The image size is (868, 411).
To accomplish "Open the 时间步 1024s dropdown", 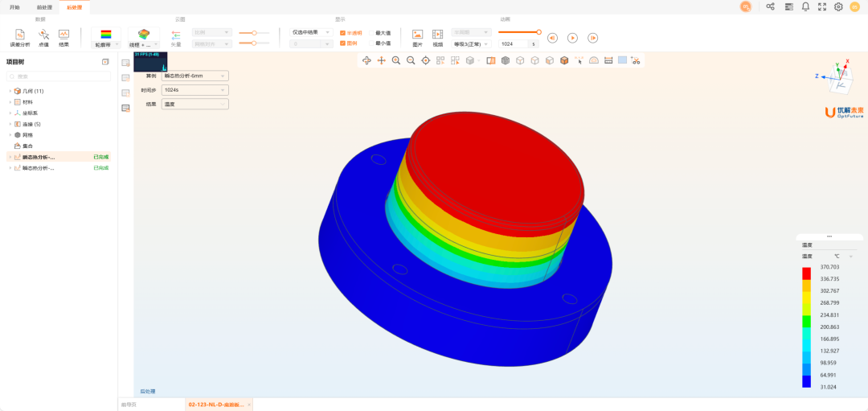I will (194, 90).
